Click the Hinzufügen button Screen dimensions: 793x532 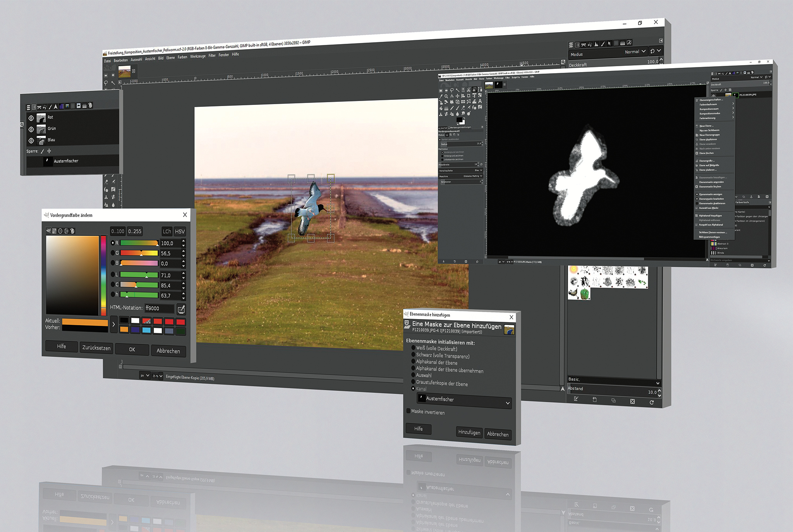pyautogui.click(x=469, y=432)
